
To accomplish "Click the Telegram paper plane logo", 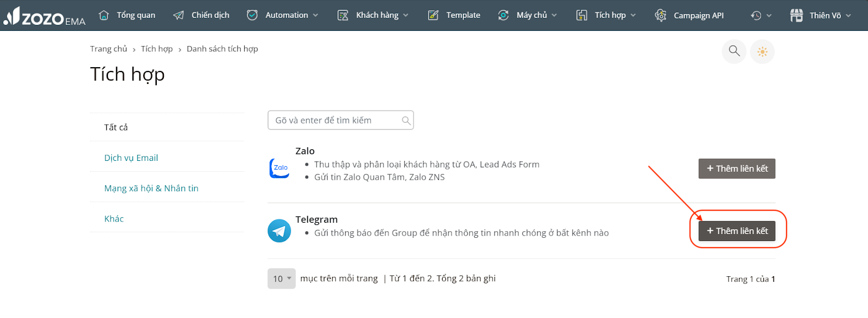I will tap(279, 231).
